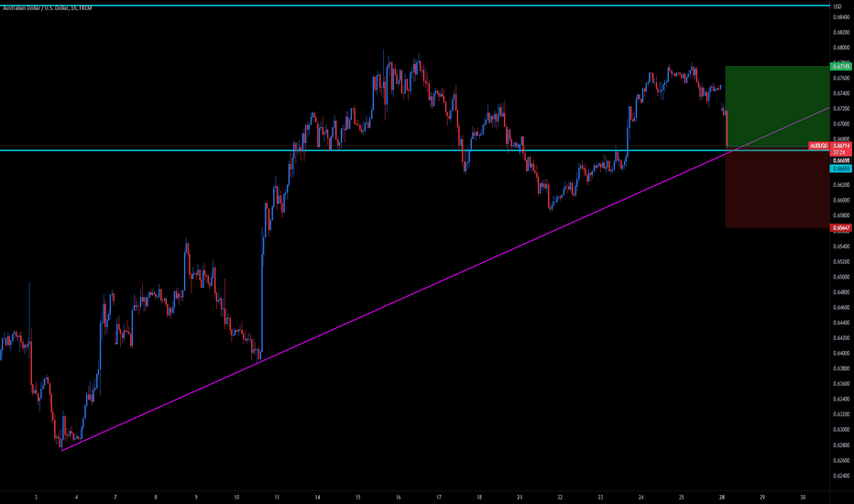Click the green 0.67749 take-profit price label
854x504 pixels.
[x=841, y=67]
